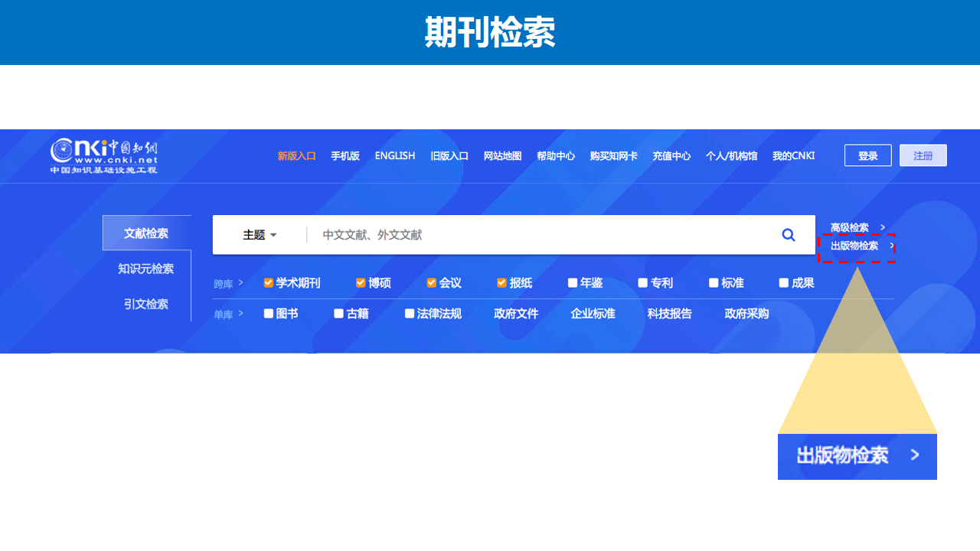Check the 专利 checkbox
The height and width of the screenshot is (551, 980).
tap(643, 283)
